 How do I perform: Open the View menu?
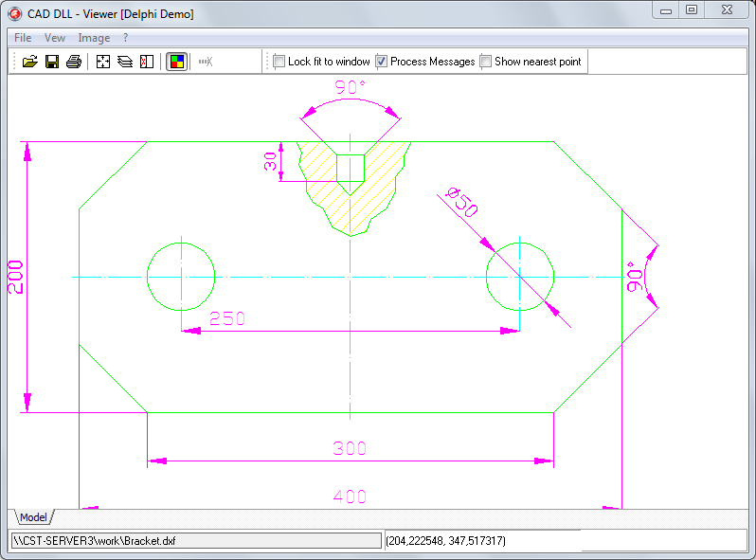pos(55,38)
